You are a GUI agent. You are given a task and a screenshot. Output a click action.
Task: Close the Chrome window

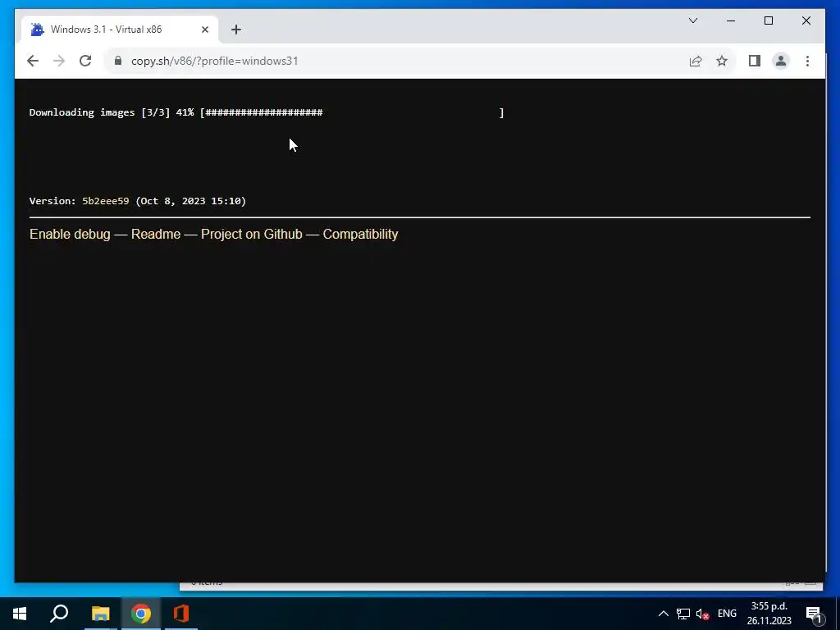(x=806, y=21)
